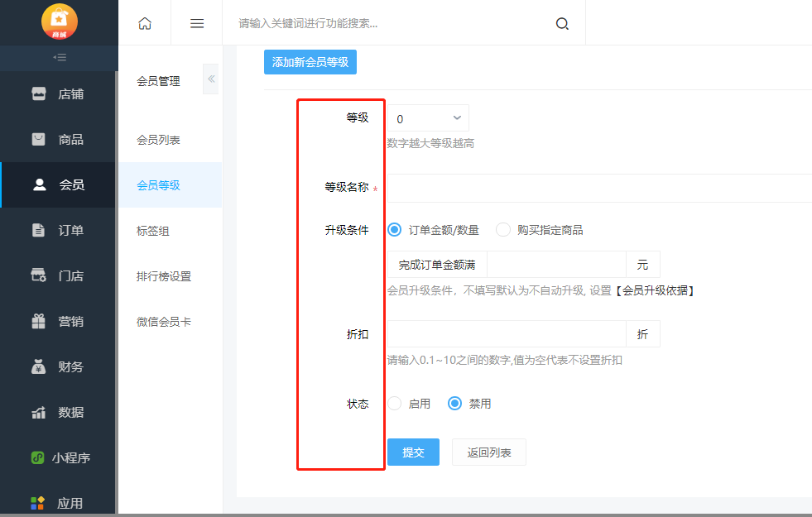This screenshot has width=812, height=517.
Task: Open 订单 in the sidebar
Action: [x=71, y=230]
